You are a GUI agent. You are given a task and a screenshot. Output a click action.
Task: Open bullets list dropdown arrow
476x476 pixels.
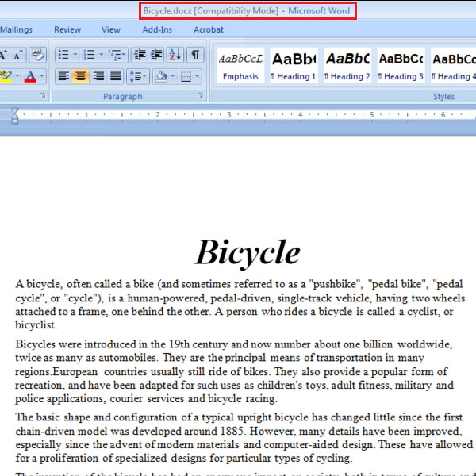[75, 55]
